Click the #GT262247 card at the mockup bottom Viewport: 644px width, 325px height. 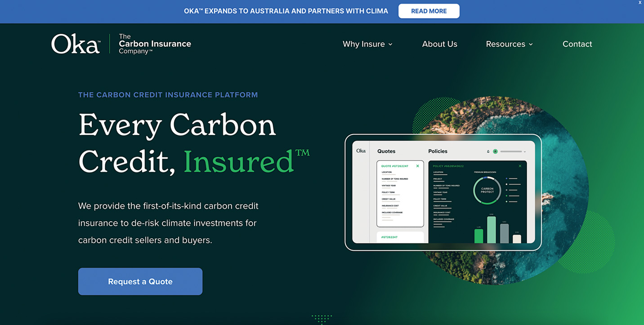pyautogui.click(x=400, y=237)
